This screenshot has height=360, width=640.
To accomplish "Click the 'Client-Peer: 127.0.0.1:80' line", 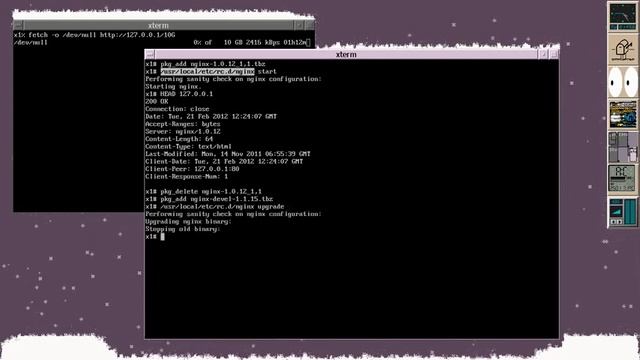I will pyautogui.click(x=192, y=169).
